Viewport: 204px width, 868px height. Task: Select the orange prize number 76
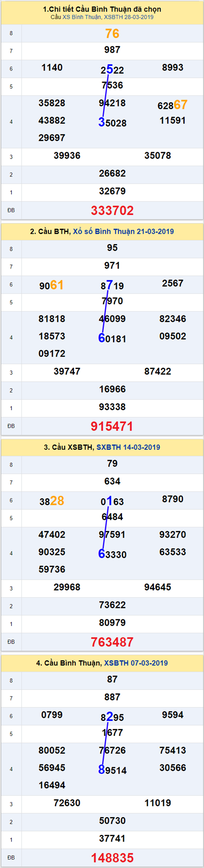[112, 34]
